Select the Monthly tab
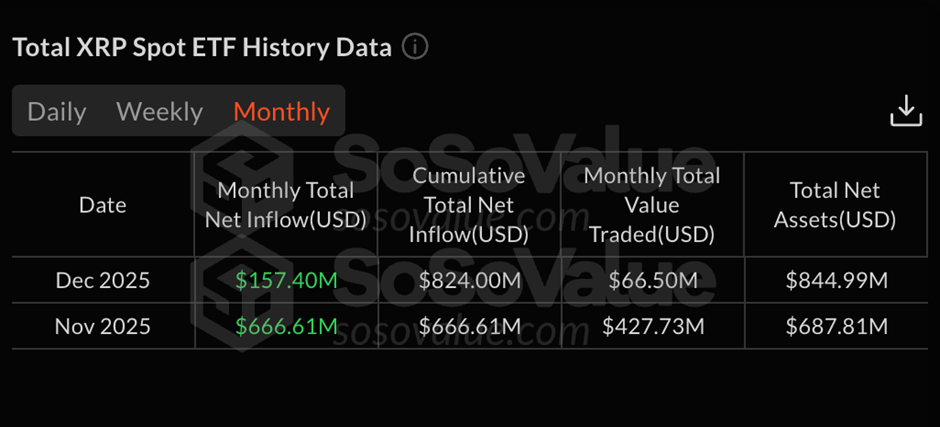940x427 pixels. pos(281,112)
